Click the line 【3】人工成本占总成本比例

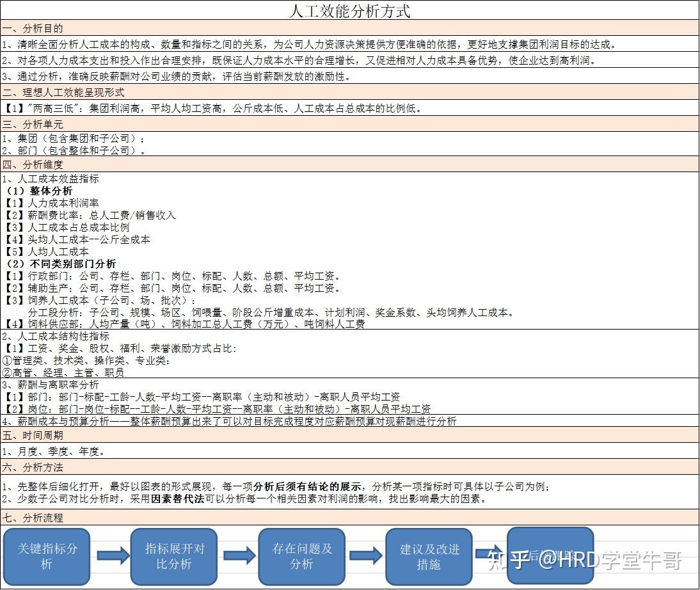click(67, 227)
